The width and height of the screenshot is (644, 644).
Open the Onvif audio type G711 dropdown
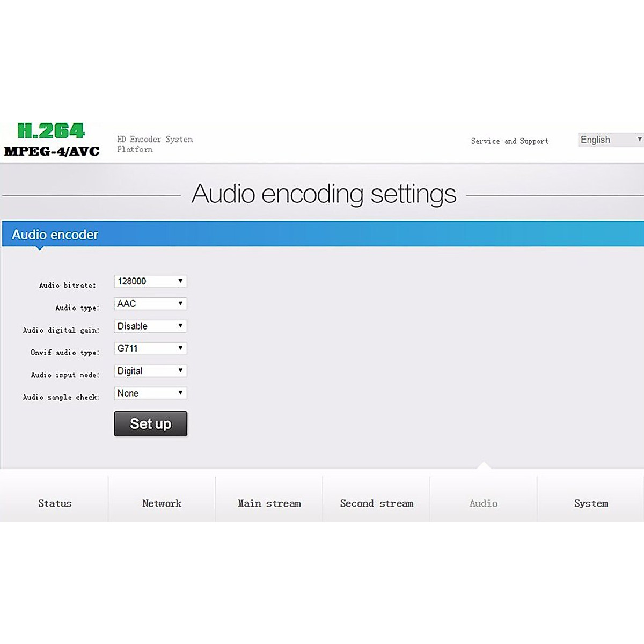point(150,348)
